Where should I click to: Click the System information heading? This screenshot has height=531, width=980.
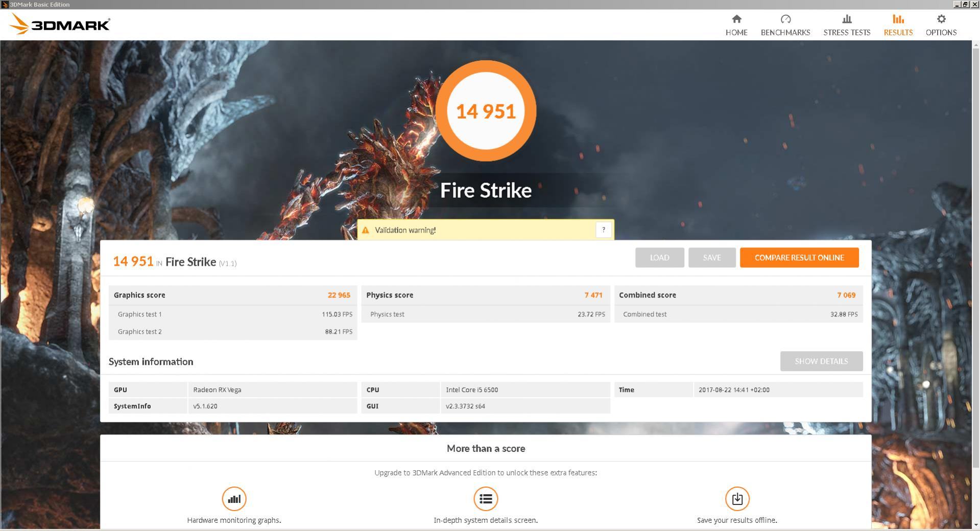(x=151, y=362)
